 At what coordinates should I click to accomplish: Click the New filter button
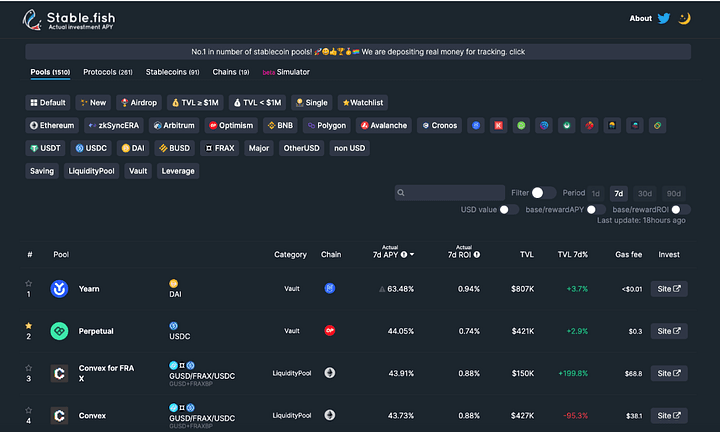93,102
